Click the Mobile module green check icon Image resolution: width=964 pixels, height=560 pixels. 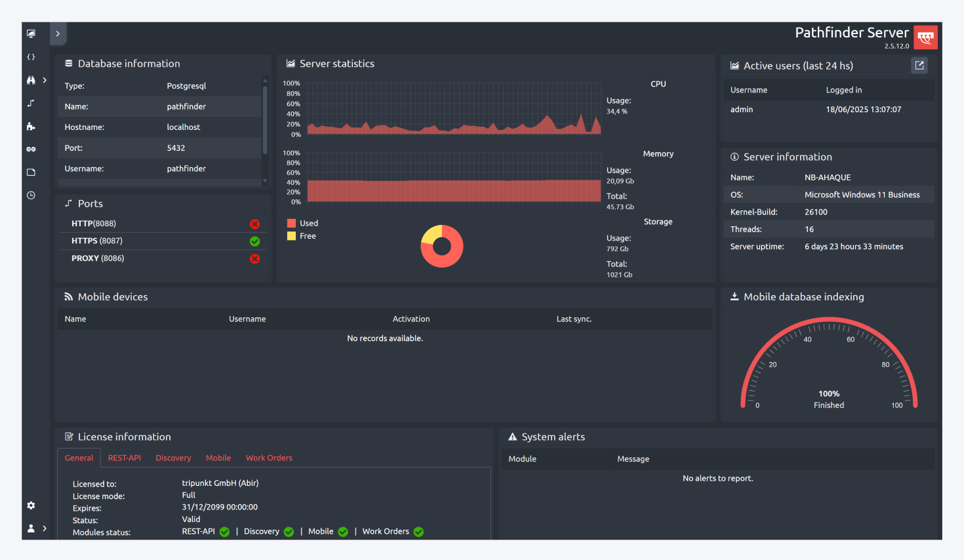pos(343,532)
